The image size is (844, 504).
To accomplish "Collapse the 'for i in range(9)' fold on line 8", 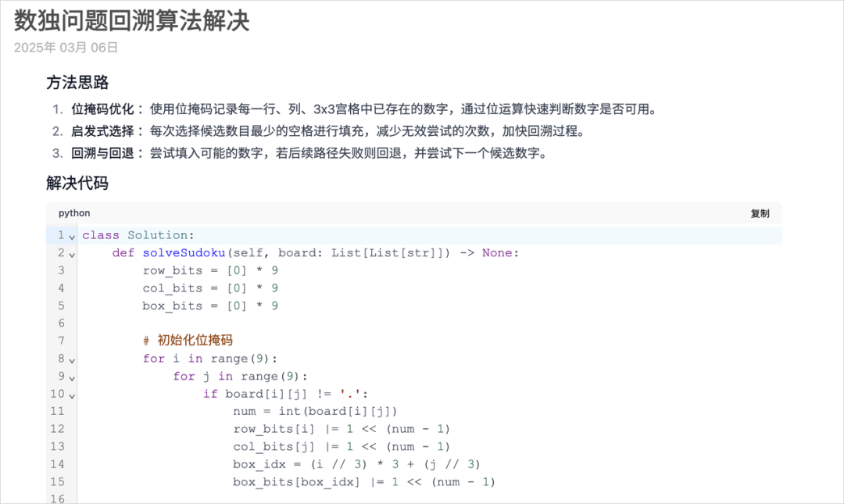I will [x=72, y=361].
